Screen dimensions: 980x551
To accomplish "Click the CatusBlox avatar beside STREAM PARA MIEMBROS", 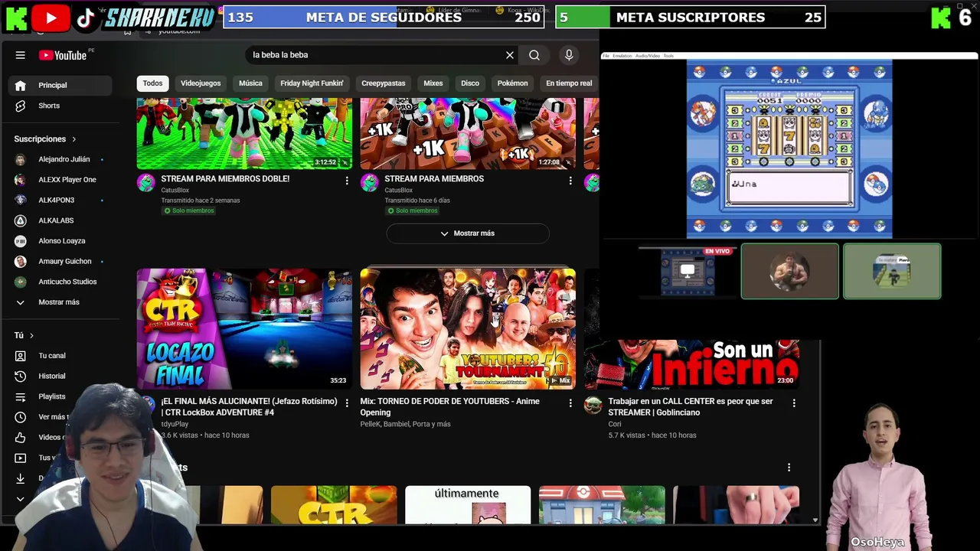I will (x=370, y=182).
